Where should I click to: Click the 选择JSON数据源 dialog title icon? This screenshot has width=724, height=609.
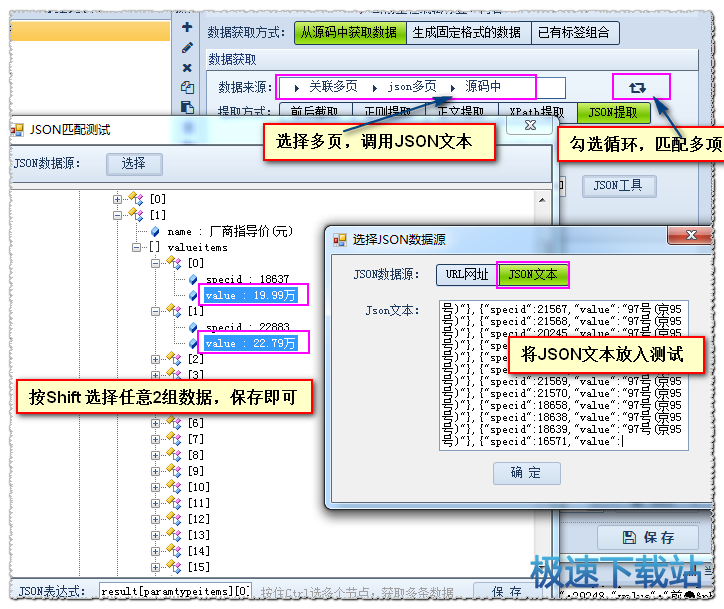(338, 240)
